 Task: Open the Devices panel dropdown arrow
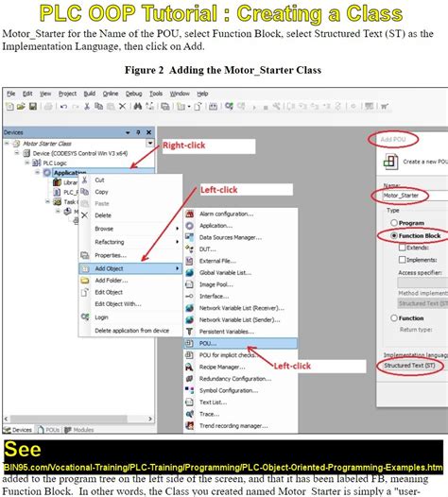[x=128, y=132]
